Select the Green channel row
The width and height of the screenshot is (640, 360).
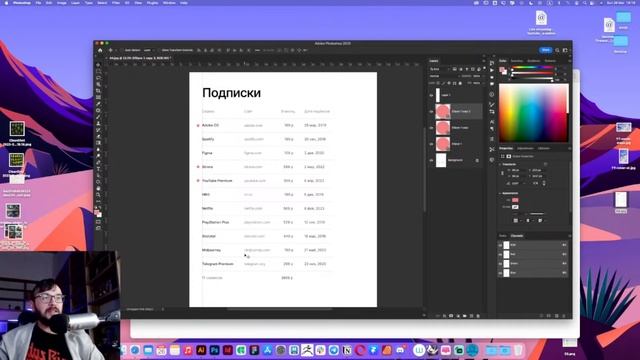pyautogui.click(x=533, y=264)
